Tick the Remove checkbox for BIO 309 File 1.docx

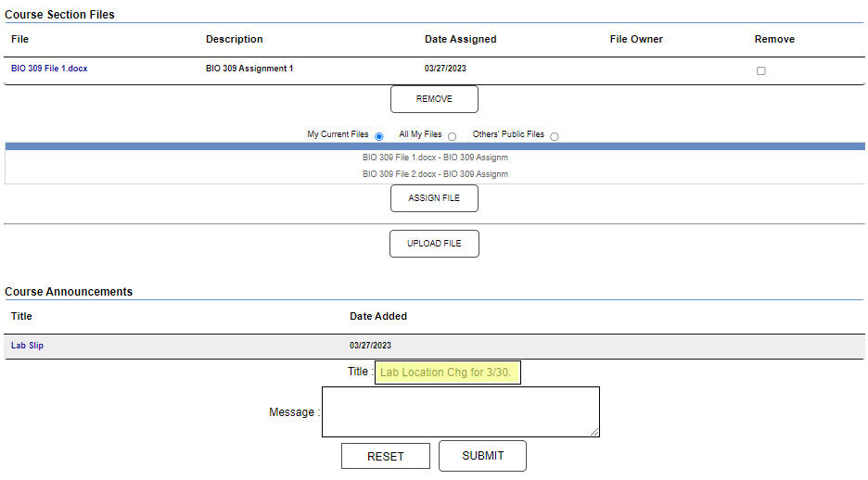click(761, 71)
